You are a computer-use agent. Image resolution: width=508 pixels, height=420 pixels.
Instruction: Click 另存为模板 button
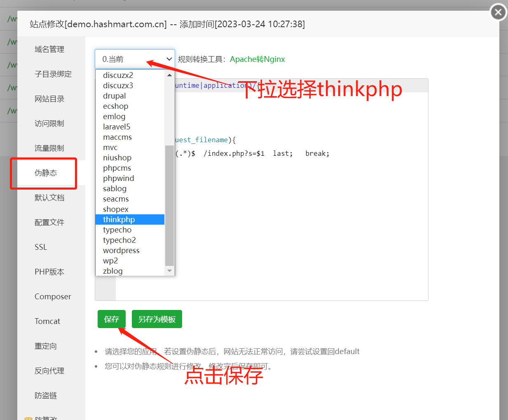tap(157, 319)
